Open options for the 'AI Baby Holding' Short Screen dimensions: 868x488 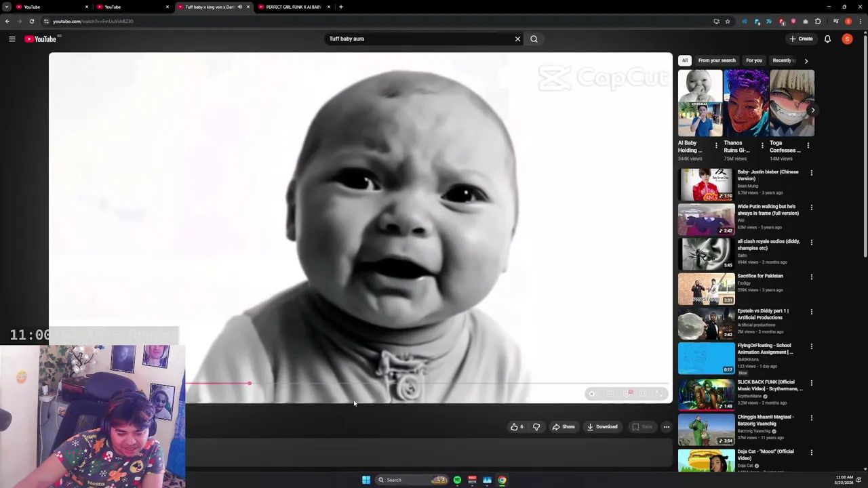[716, 146]
